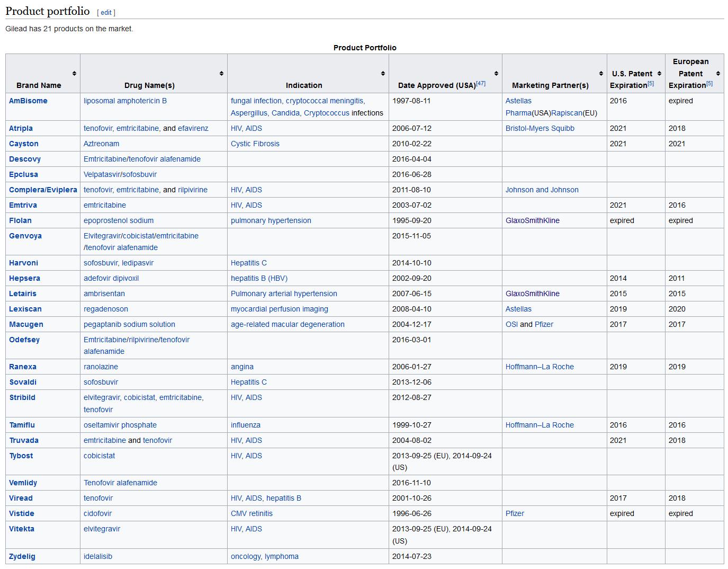This screenshot has width=728, height=569.
Task: Sort table by Brand Name column arrows
Action: (74, 74)
